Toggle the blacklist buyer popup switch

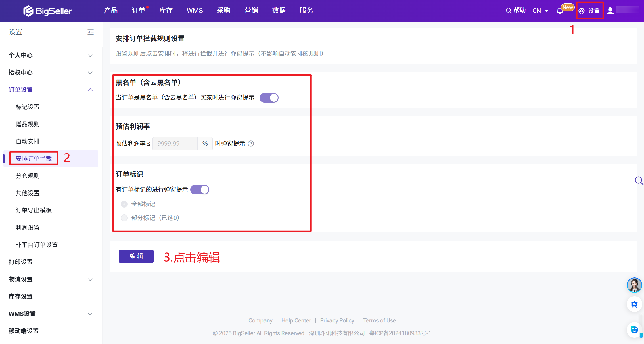coord(269,98)
